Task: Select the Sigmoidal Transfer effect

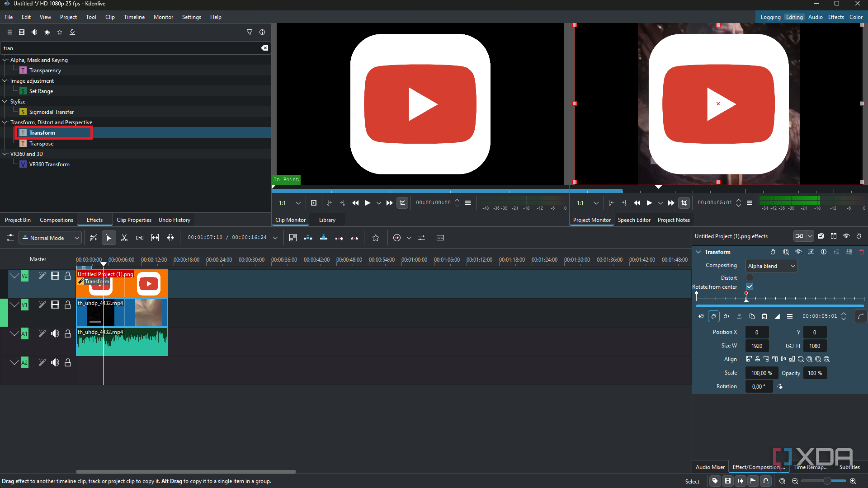Action: 52,112
